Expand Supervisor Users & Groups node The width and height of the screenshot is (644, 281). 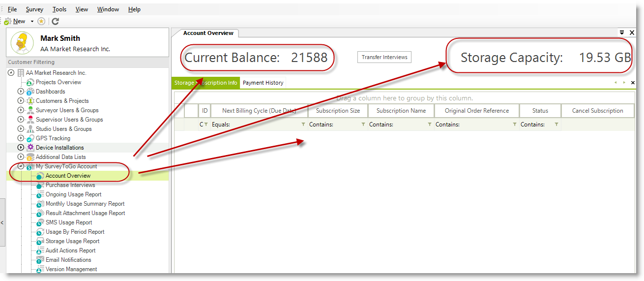(x=21, y=120)
